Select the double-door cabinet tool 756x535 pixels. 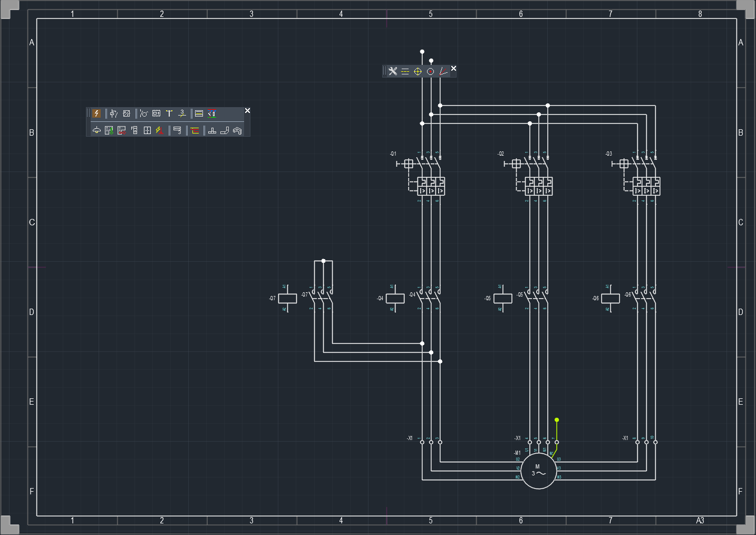(147, 130)
